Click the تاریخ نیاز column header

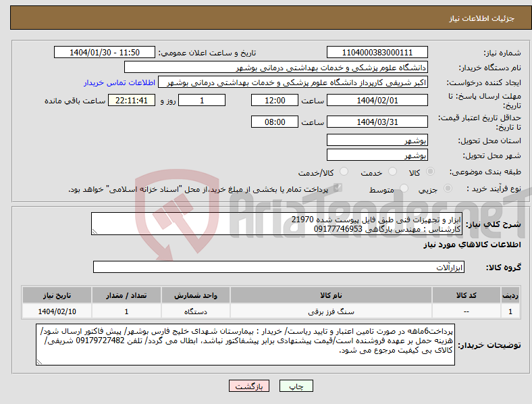coord(57,295)
